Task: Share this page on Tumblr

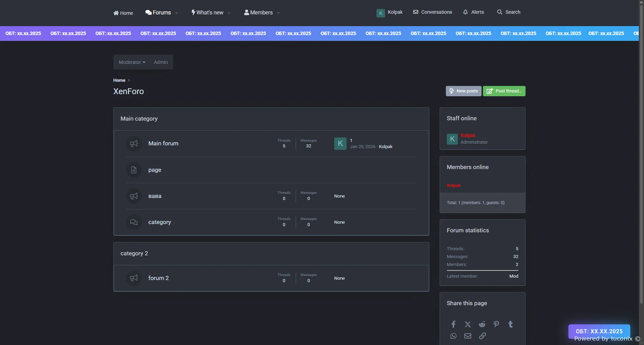Action: 511,324
